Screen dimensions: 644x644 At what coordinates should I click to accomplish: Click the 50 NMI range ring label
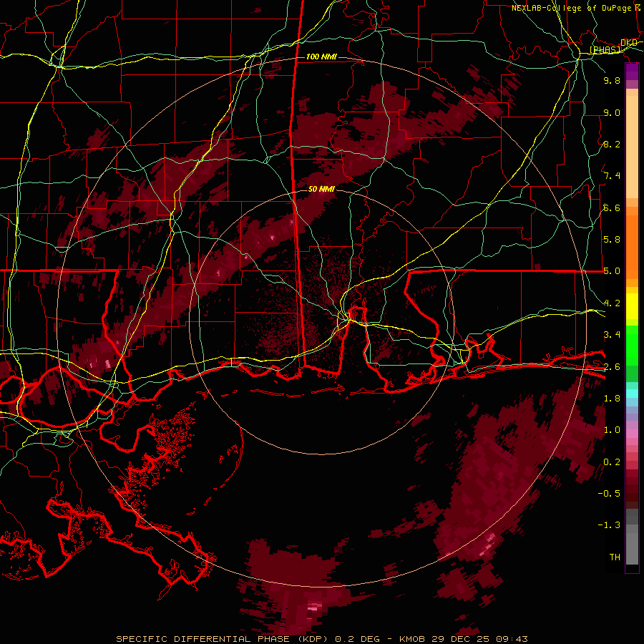[321, 189]
